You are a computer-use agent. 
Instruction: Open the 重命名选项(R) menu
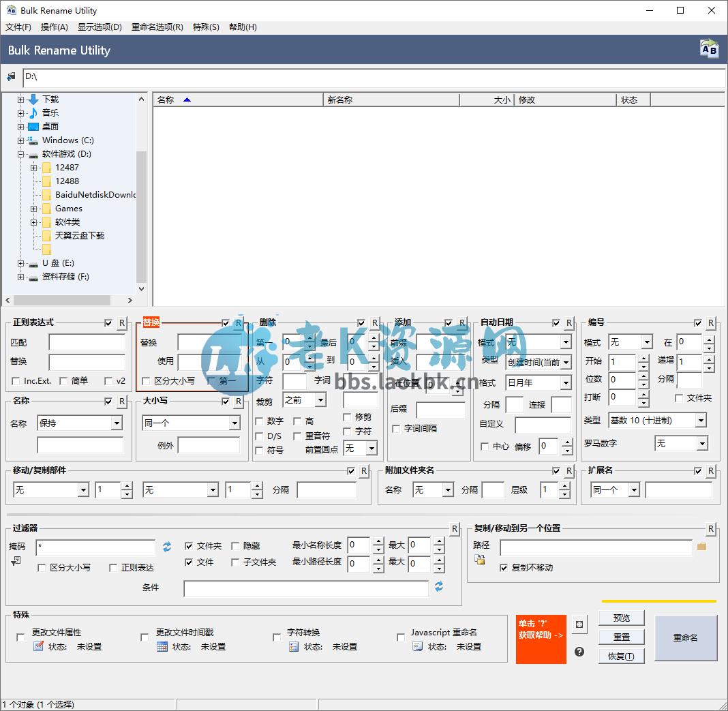(x=157, y=27)
